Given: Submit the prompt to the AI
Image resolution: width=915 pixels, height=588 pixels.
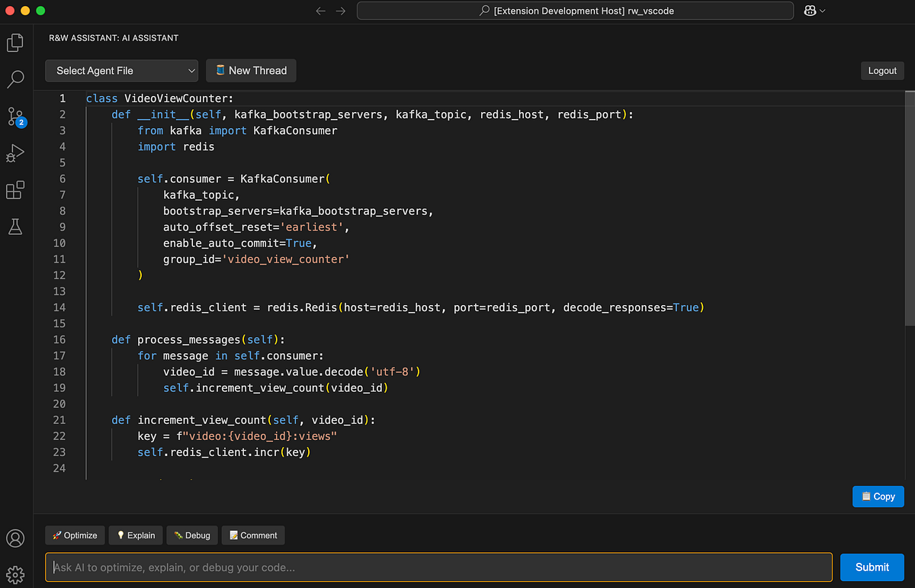Looking at the screenshot, I should pos(872,567).
